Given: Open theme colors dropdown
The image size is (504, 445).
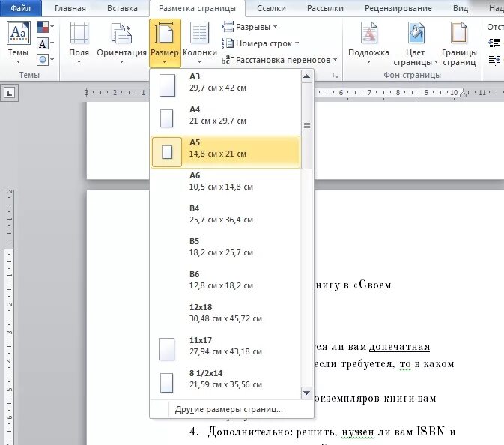Looking at the screenshot, I should (x=45, y=27).
